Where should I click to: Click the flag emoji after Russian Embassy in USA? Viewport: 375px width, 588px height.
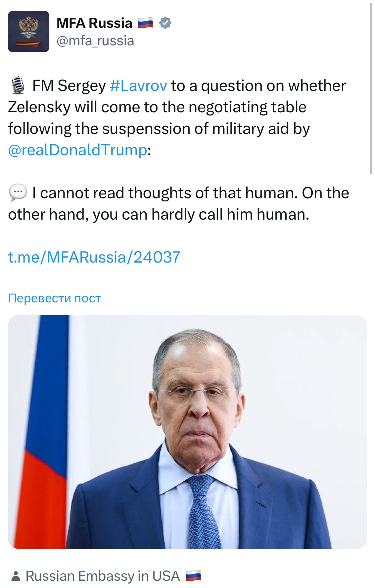193,576
